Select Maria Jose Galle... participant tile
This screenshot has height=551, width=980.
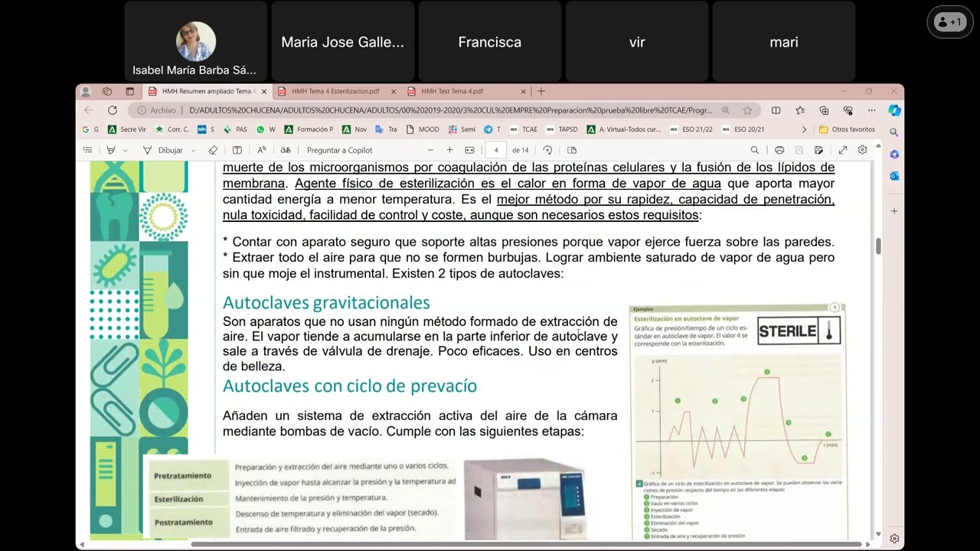(342, 41)
